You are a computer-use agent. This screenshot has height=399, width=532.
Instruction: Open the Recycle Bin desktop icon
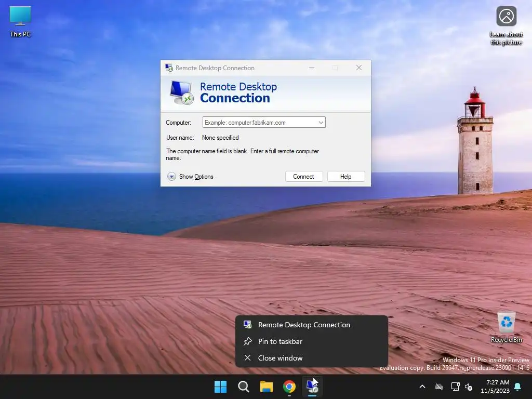(x=506, y=327)
